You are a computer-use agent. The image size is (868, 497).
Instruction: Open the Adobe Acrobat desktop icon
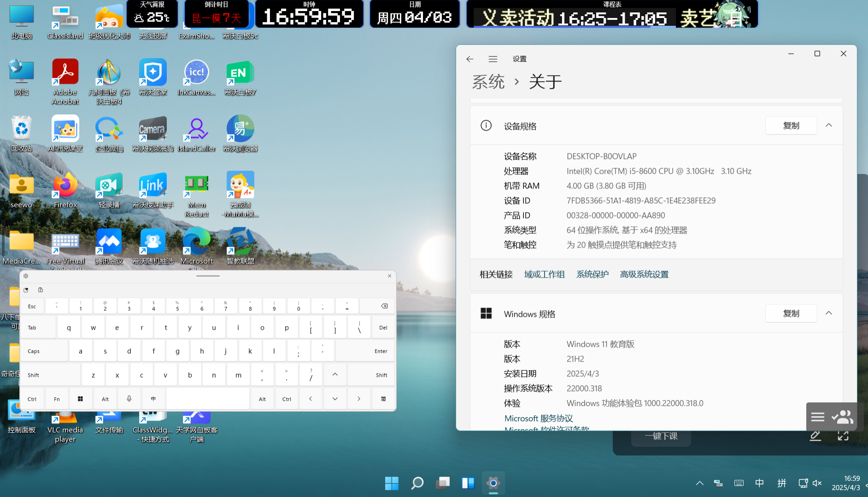65,74
